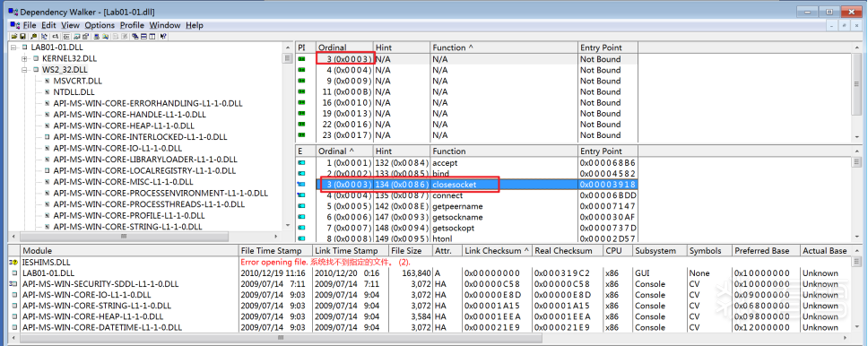The height and width of the screenshot is (346, 868).
Task: Click 0x000319C2 real checksum cell
Action: coord(562,272)
